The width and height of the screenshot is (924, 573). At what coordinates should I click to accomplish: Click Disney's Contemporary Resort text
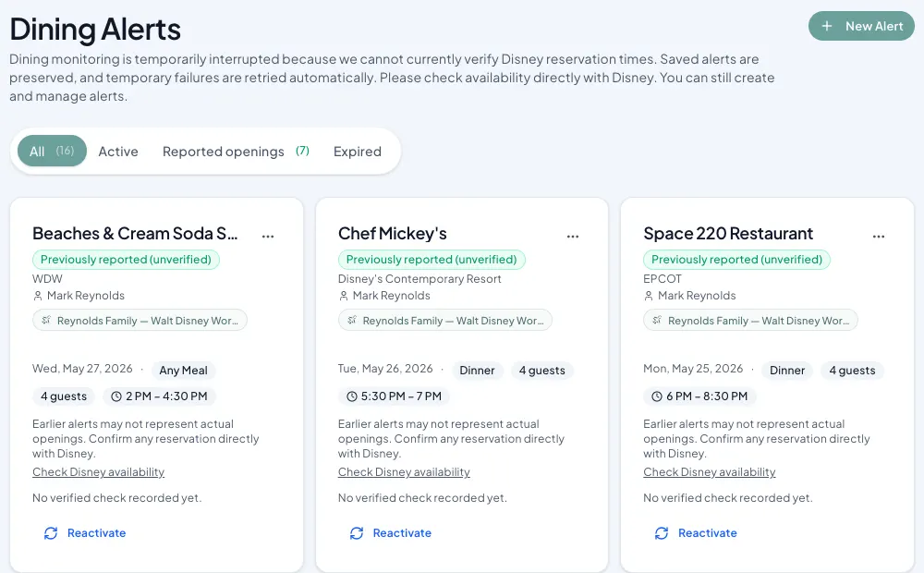click(419, 279)
